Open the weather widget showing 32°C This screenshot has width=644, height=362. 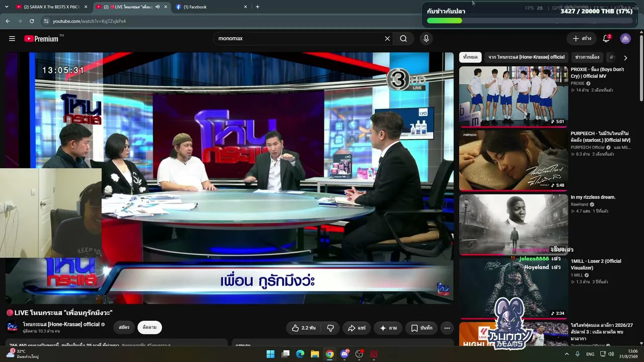pos(23,354)
